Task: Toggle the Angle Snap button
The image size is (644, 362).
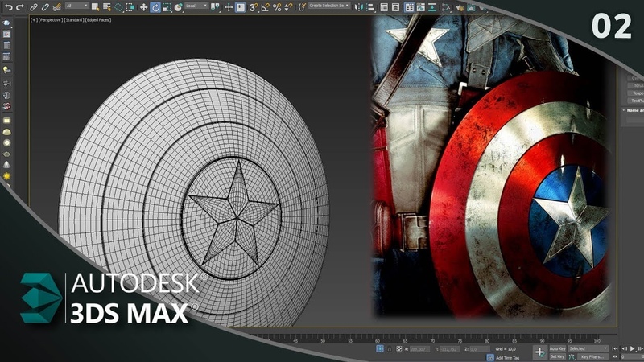Action: click(266, 7)
